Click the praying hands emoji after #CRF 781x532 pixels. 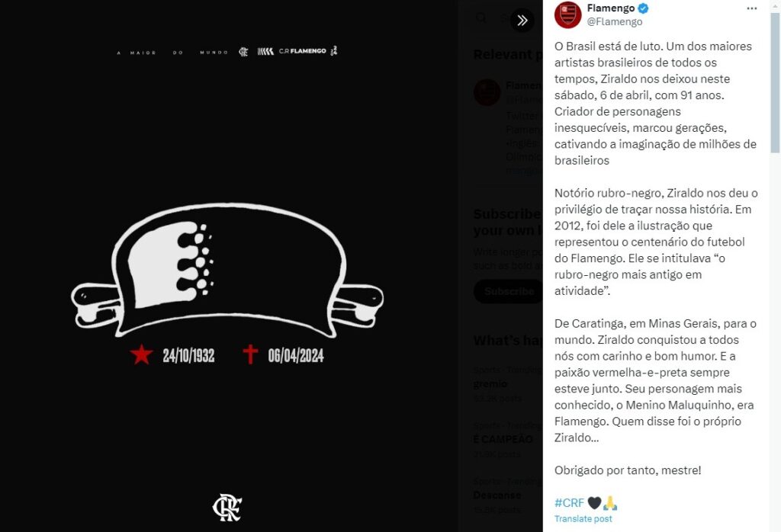coord(610,503)
